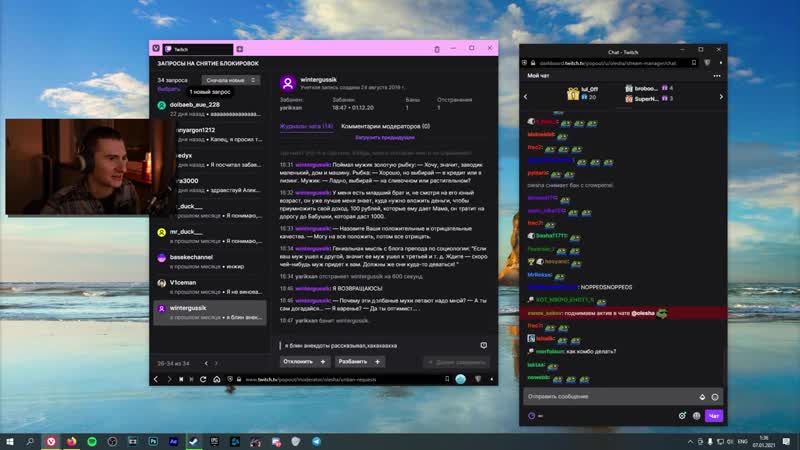This screenshot has height=450, width=800.
Task: Open the Vivaldi menu icon in the unban requests window
Action: coord(156,48)
